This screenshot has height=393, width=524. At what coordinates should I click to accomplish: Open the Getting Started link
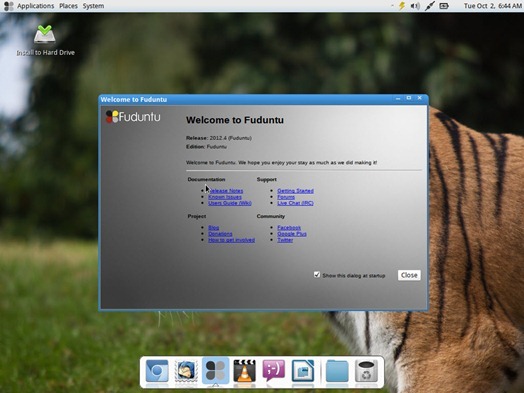(295, 191)
